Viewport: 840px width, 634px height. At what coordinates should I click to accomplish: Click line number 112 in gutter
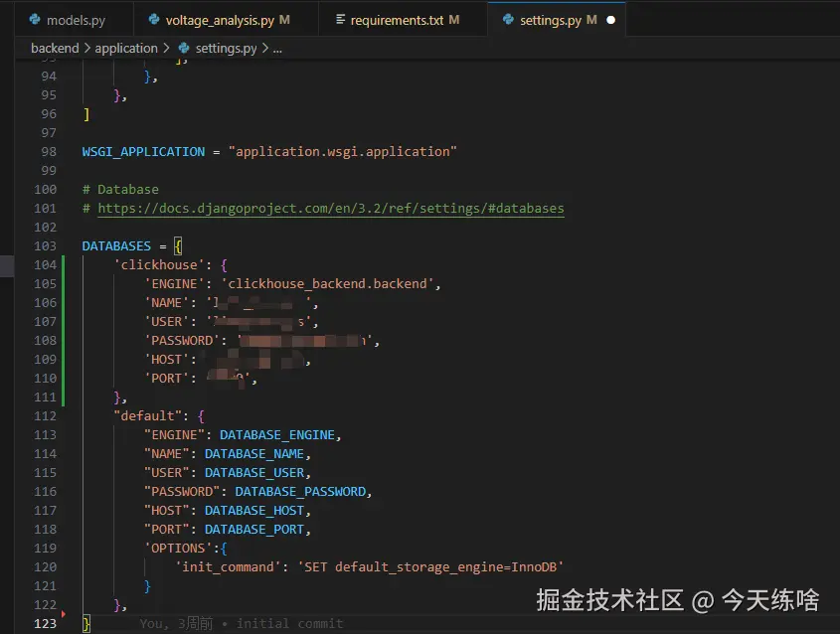coord(45,416)
